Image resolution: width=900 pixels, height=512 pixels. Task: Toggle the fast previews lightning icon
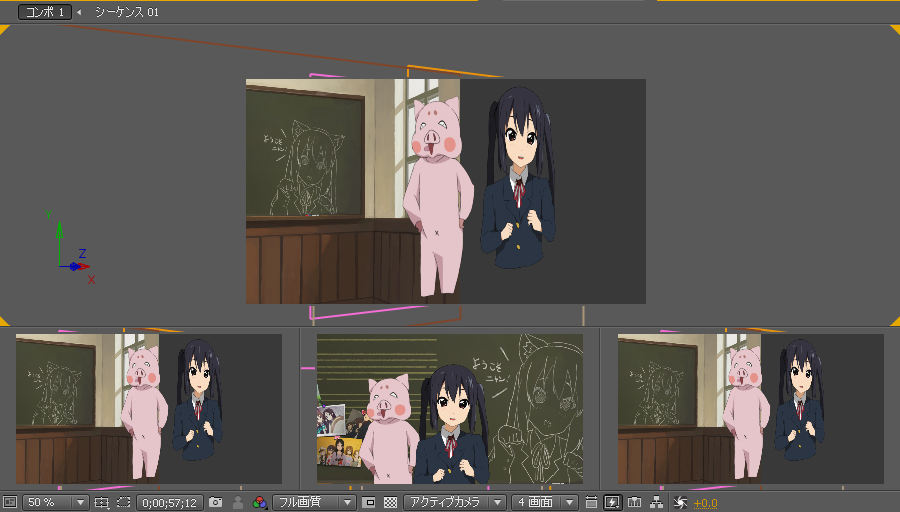tap(612, 502)
